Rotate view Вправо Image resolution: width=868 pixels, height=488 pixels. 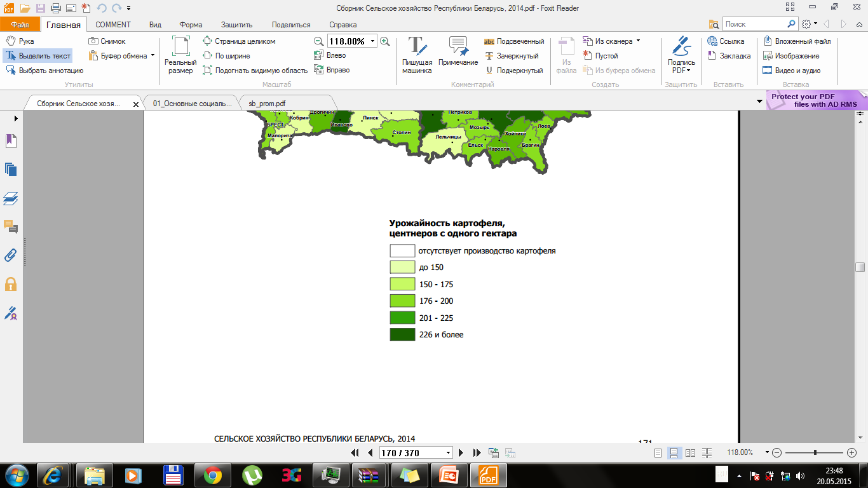[332, 70]
